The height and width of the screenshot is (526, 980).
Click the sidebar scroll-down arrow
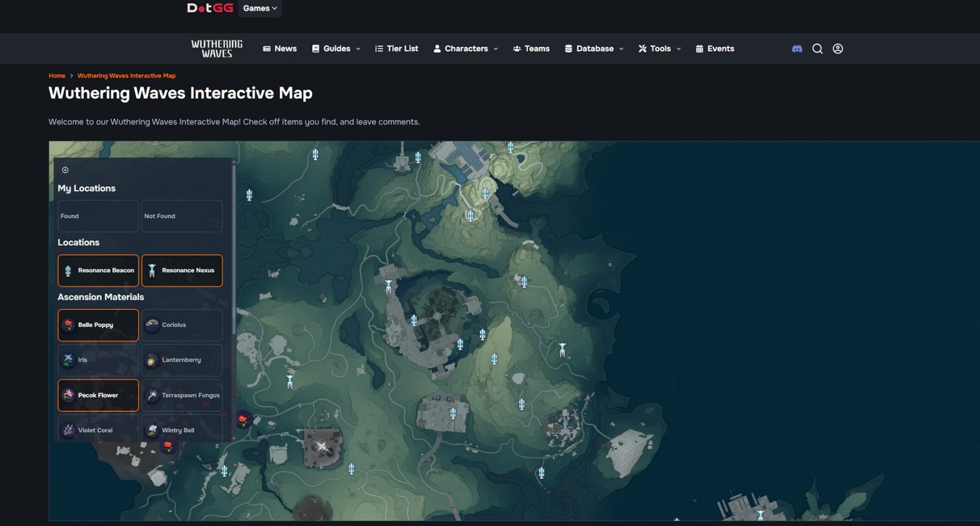coord(234,439)
